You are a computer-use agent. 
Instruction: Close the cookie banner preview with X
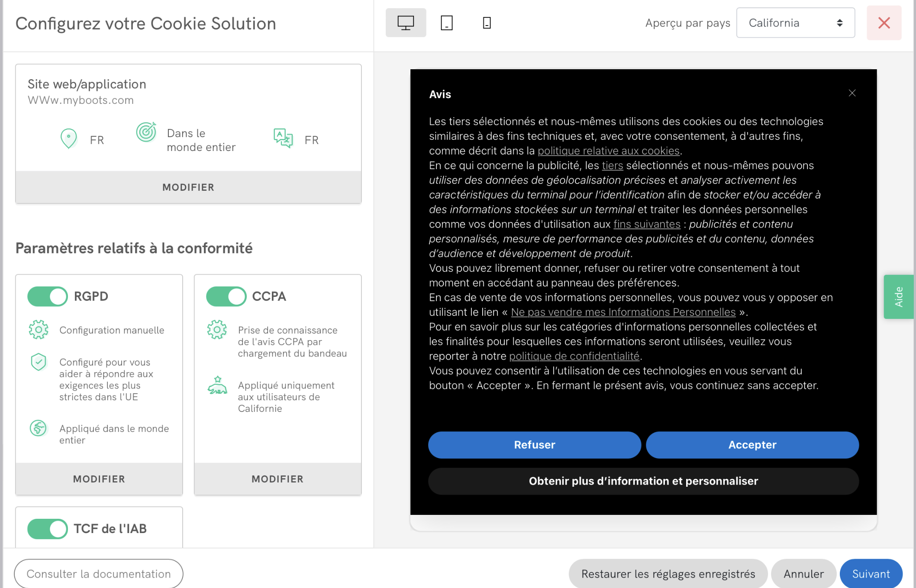click(x=852, y=93)
